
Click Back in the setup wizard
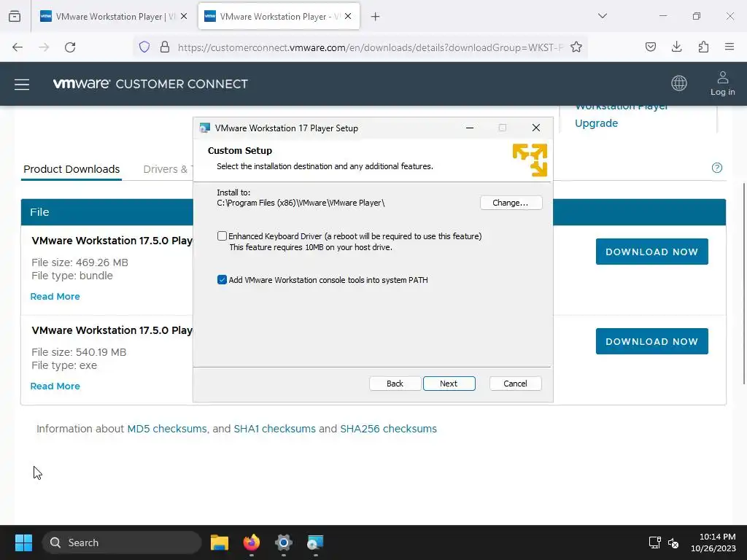pos(395,384)
